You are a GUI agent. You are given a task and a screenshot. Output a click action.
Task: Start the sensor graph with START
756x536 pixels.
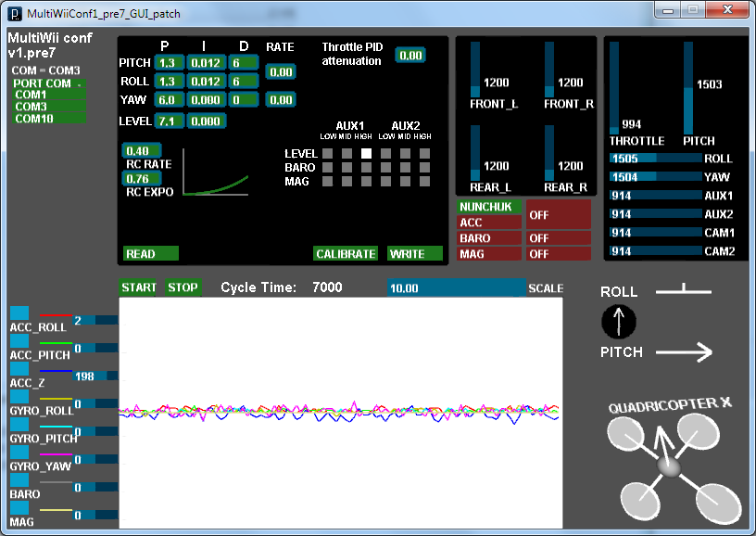(138, 287)
